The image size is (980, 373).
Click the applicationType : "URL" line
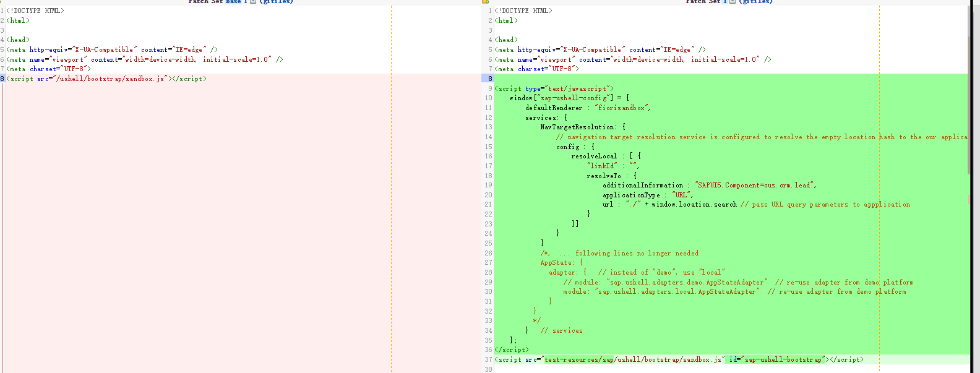pyautogui.click(x=648, y=195)
